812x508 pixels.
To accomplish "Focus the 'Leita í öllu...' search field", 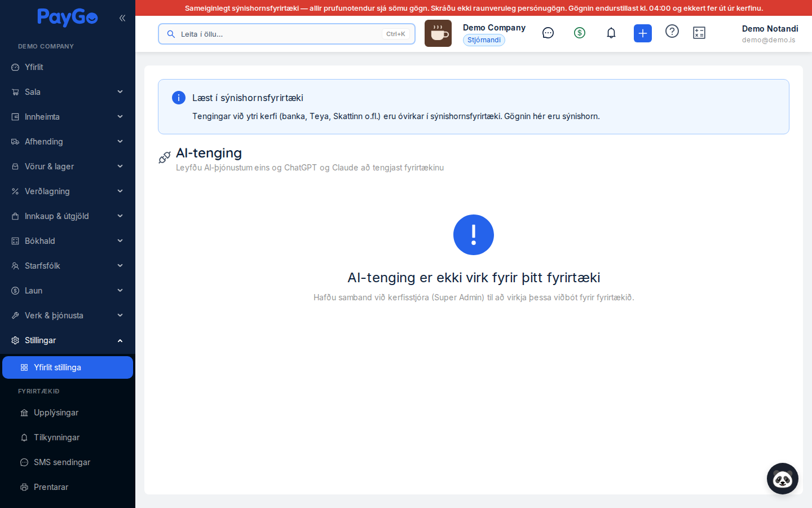I will [286, 34].
